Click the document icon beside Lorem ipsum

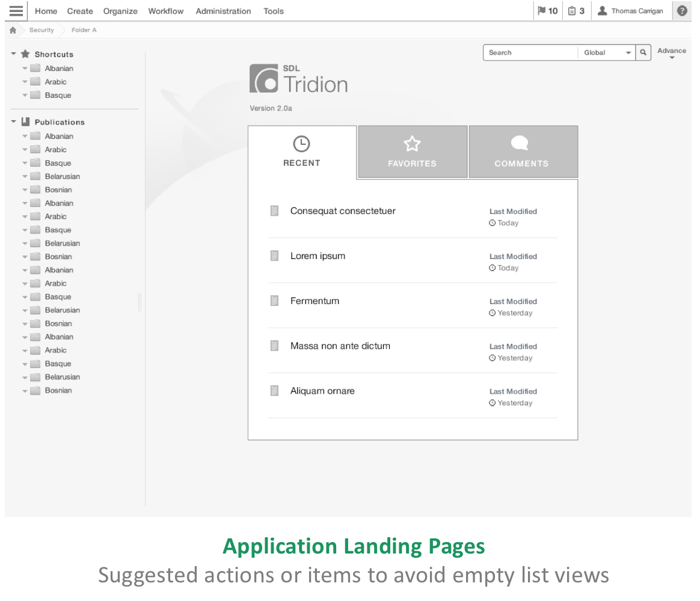click(x=275, y=255)
